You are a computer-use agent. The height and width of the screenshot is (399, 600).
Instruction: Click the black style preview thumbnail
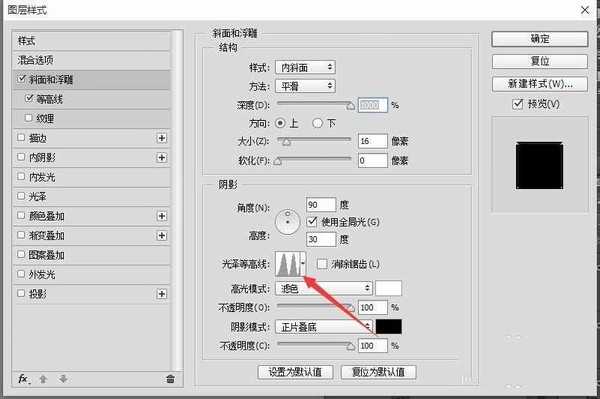[540, 165]
